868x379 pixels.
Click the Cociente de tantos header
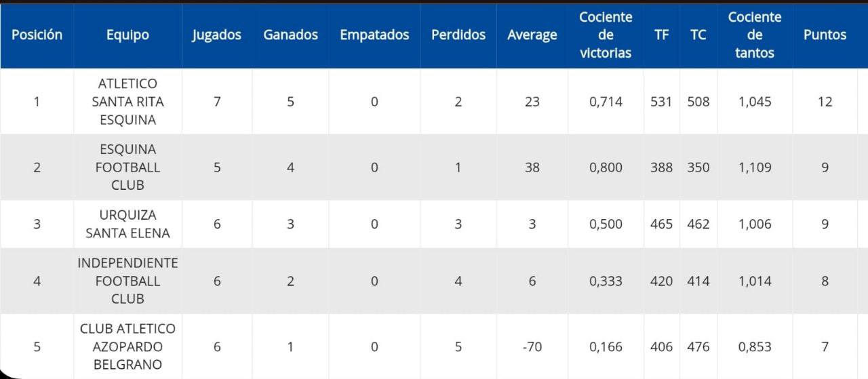[x=754, y=35]
